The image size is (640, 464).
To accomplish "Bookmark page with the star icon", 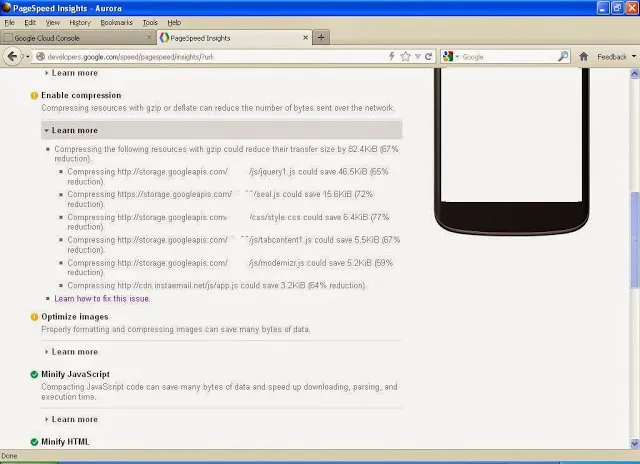I will click(x=405, y=56).
